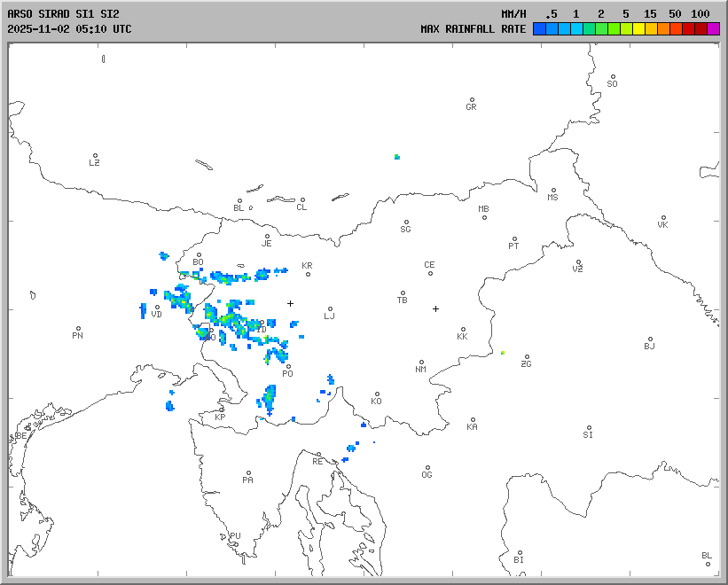Click the MAX RAINFALL RATE label
728x585 pixels.
tap(473, 28)
